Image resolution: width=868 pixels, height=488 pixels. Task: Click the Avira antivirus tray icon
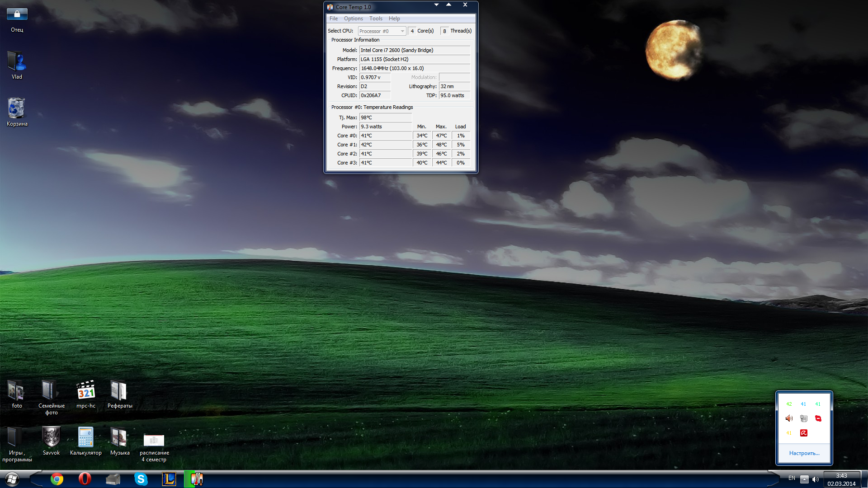(803, 433)
